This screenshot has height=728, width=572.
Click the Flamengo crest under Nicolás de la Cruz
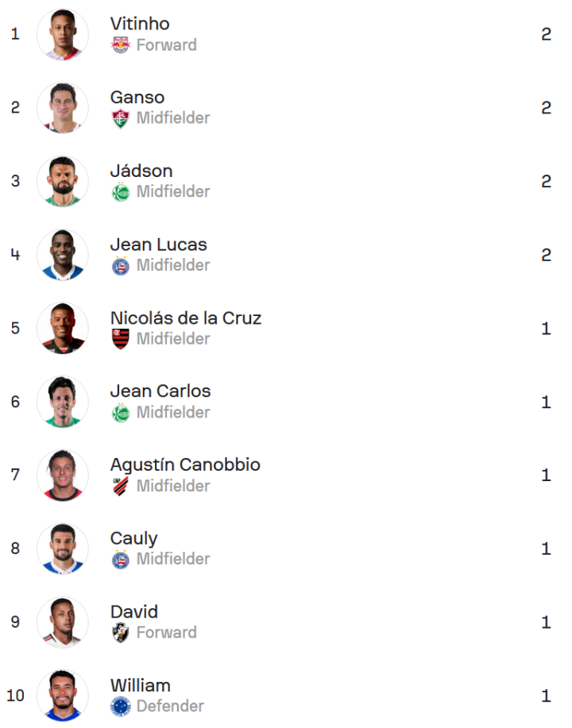(x=120, y=339)
